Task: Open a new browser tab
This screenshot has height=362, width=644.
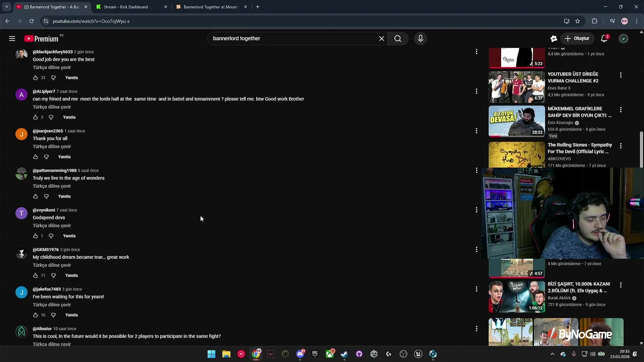Action: coord(258,7)
